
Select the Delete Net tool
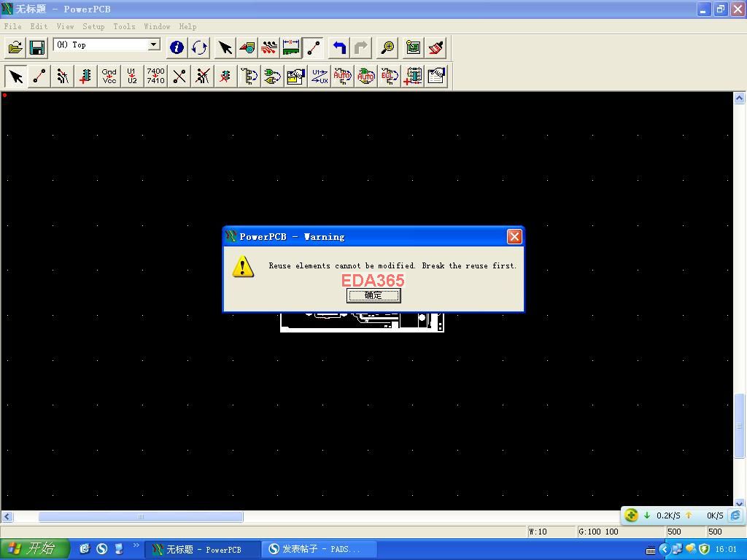202,76
